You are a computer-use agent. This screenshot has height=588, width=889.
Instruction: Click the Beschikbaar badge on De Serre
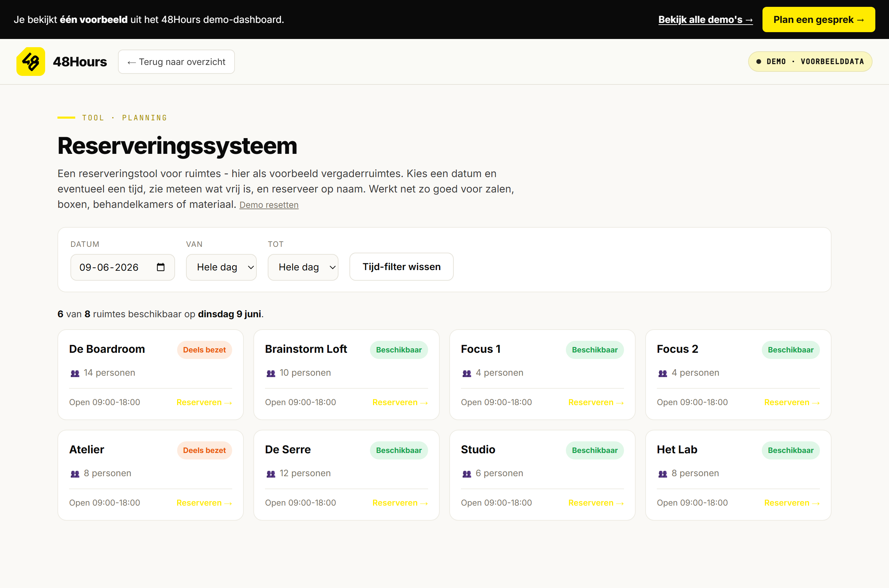tap(399, 450)
